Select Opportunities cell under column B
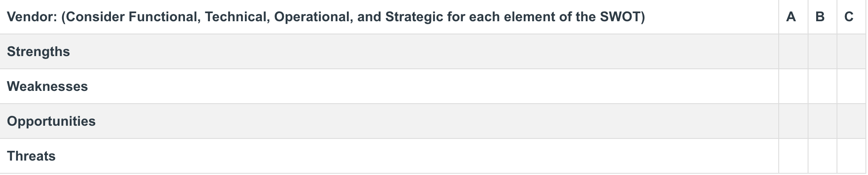Viewport: 868px width, 175px height. 822,121
